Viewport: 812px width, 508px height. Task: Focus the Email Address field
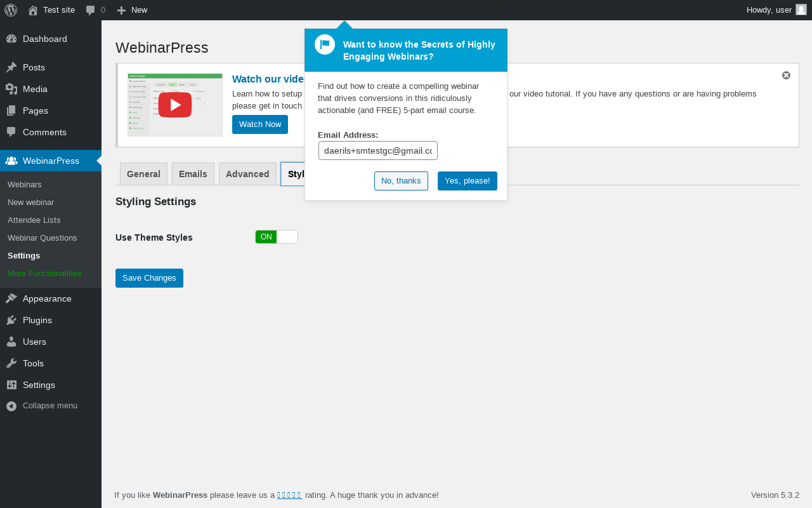[378, 150]
